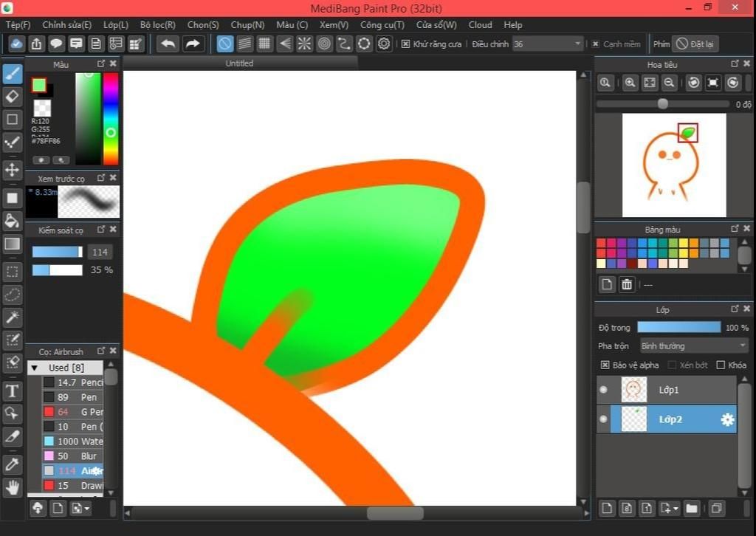Screen dimensions: 756x536
Task: Open the Gradient tool
Action: [x=12, y=244]
